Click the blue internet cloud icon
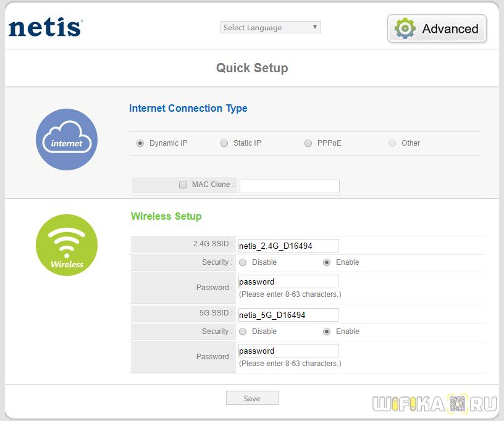Viewport: 504px width, 421px height. [x=67, y=140]
